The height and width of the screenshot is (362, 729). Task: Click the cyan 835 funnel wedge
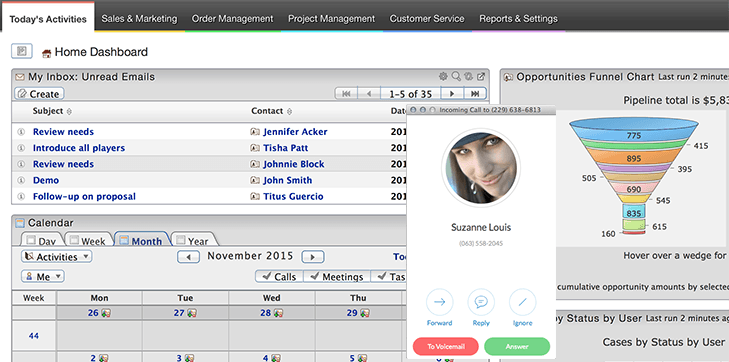pos(633,213)
